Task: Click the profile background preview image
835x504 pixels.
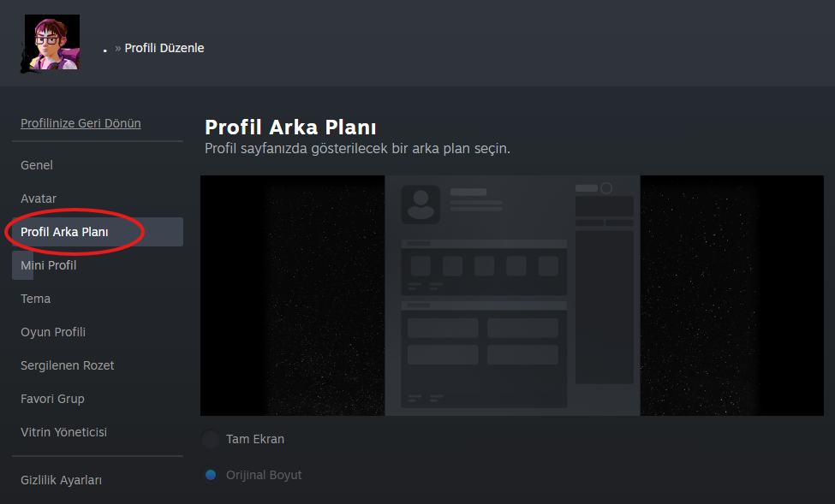Action: [x=512, y=295]
